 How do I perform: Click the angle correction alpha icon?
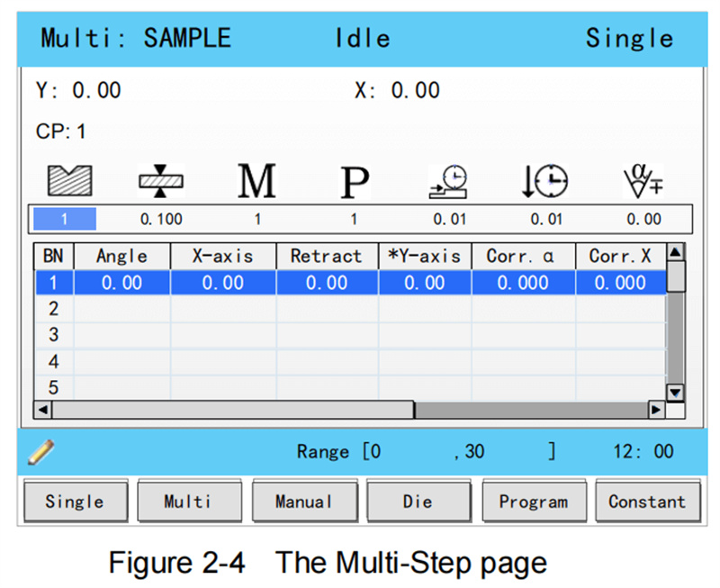(x=643, y=180)
